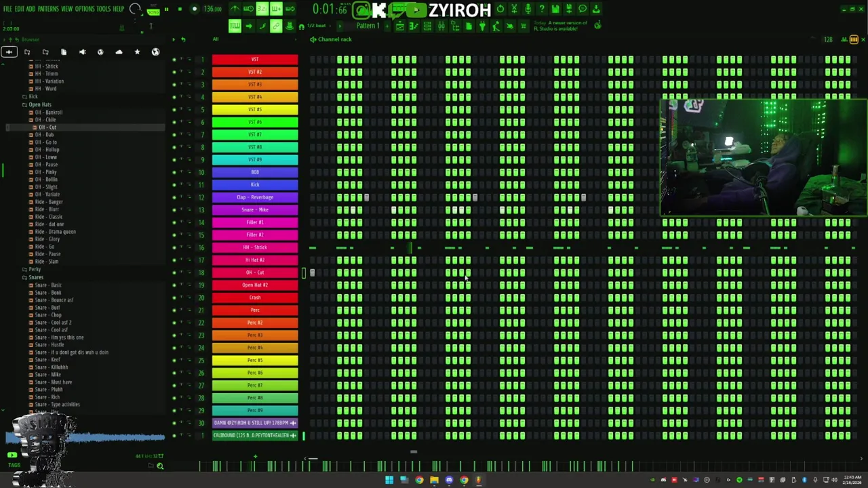Select the Ride - Drama queen sample
The height and width of the screenshot is (488, 868).
coord(55,231)
